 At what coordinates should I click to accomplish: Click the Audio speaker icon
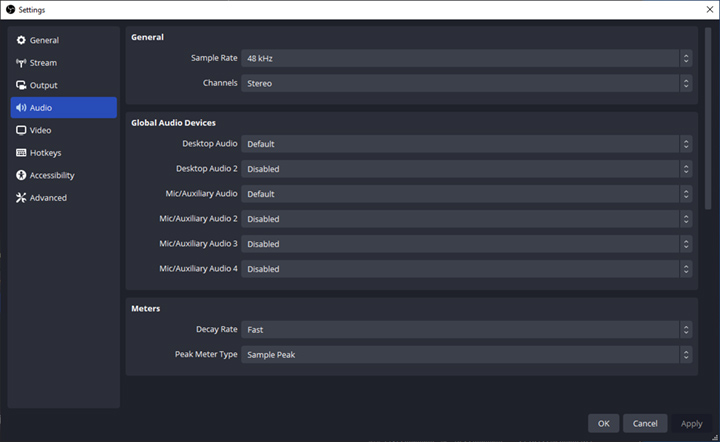(x=21, y=107)
